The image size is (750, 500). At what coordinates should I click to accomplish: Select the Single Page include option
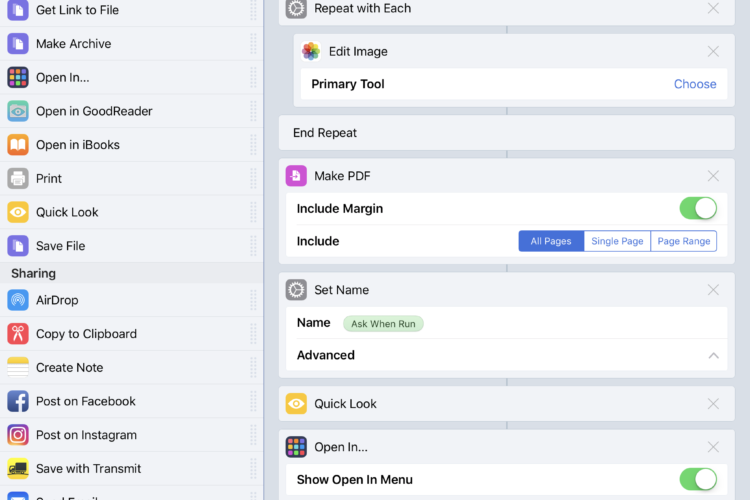pyautogui.click(x=617, y=241)
